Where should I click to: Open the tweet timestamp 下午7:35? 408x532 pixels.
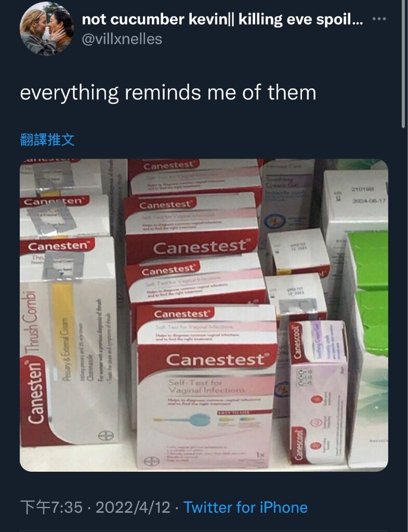click(51, 508)
